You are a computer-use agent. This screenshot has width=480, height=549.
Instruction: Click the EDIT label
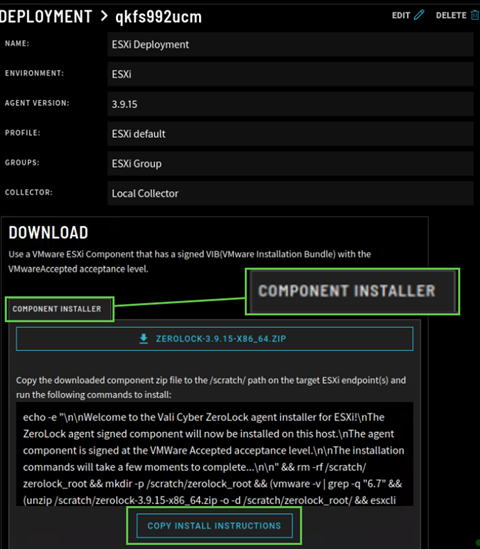click(401, 15)
